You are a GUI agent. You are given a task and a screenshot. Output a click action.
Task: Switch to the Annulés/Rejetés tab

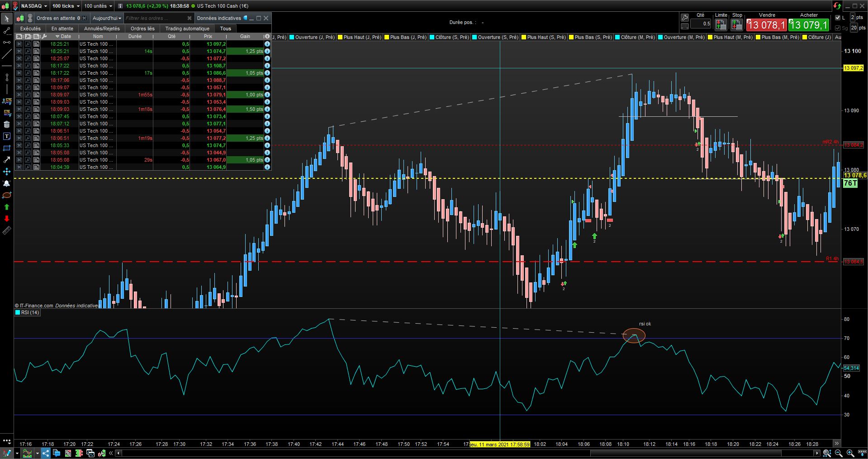[x=102, y=29]
